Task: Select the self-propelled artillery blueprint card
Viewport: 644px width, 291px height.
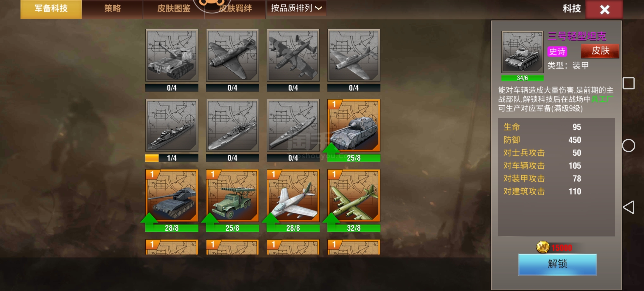Action: [172, 56]
